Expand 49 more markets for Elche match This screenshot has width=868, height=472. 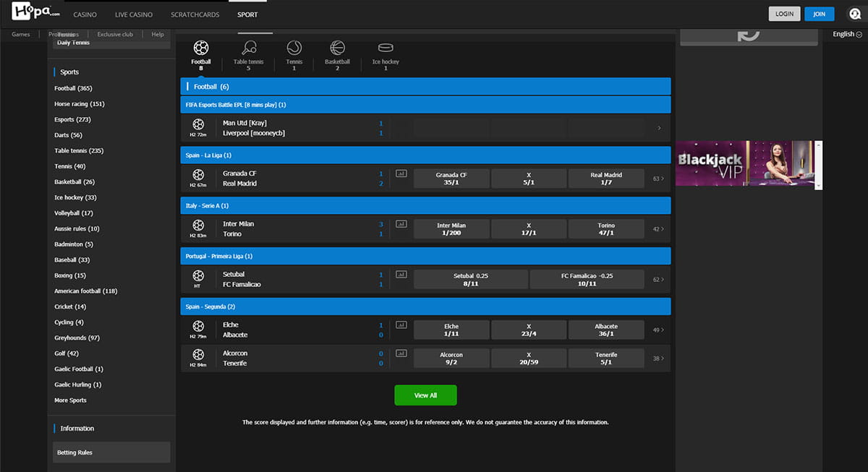[658, 330]
